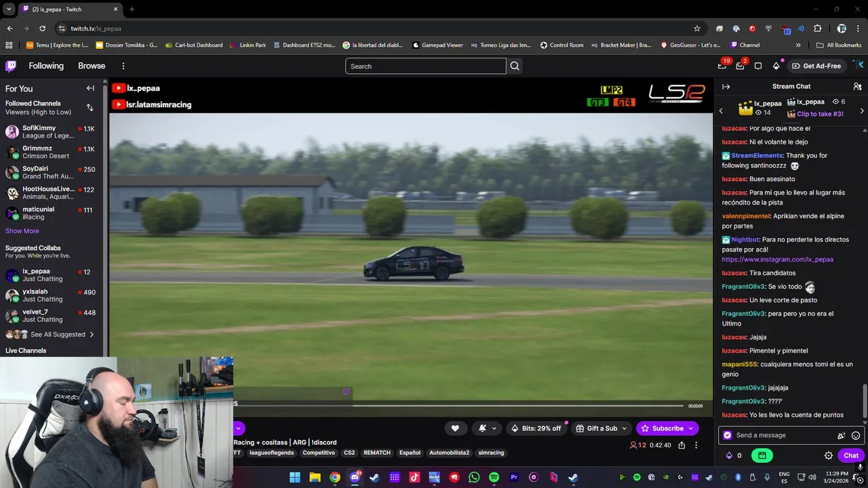Click the leagueoflegends tag
Viewport: 868px width, 488px height.
[x=271, y=453]
